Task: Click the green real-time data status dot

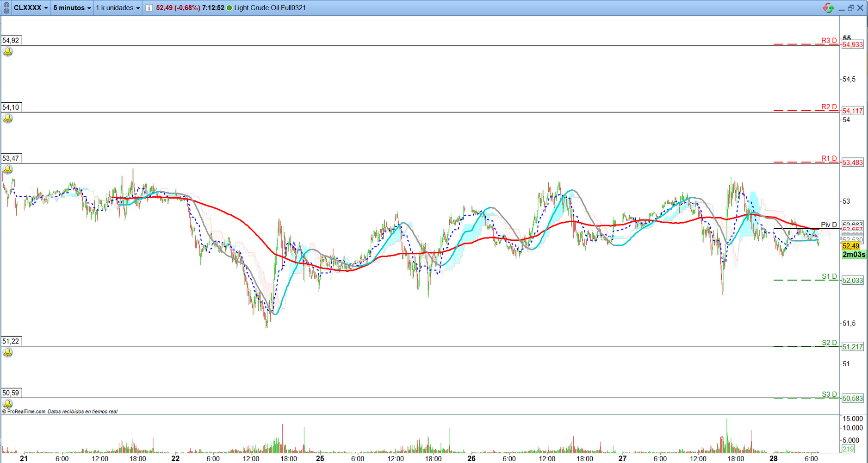Action: tap(229, 8)
